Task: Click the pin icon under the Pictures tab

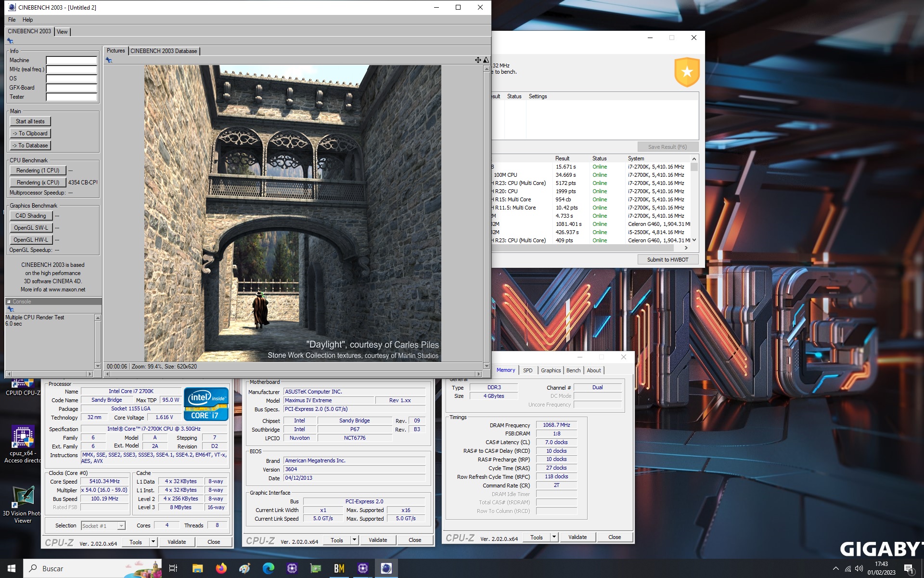Action: tap(109, 60)
